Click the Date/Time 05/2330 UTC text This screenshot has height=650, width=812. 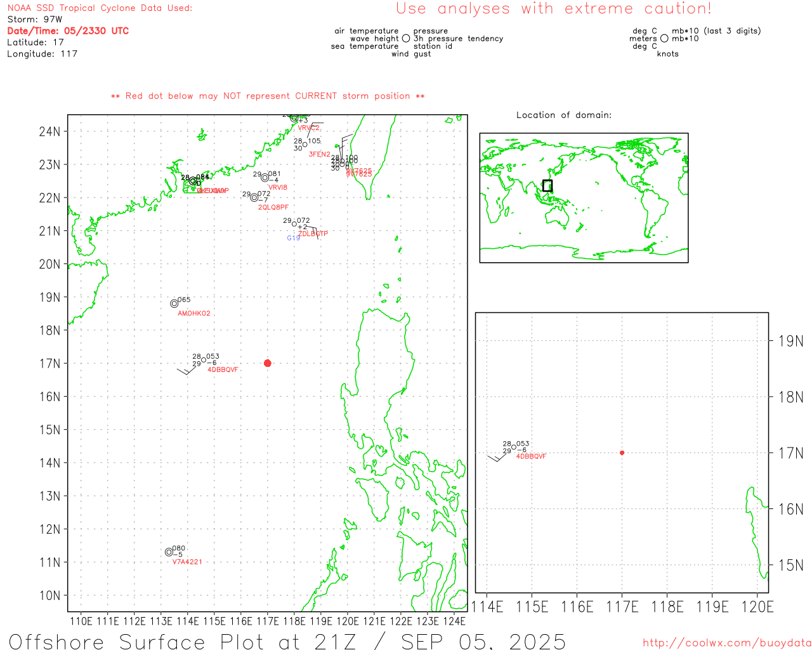68,30
